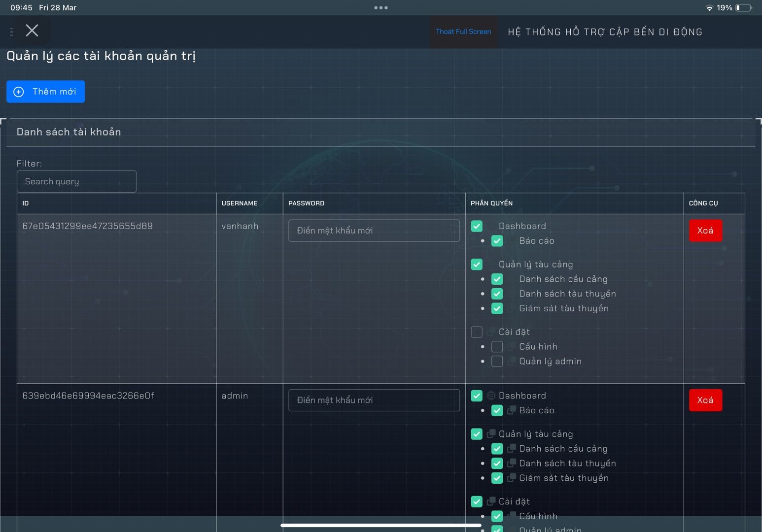Grant Quản lý admin permission to vanhanh

click(x=497, y=362)
